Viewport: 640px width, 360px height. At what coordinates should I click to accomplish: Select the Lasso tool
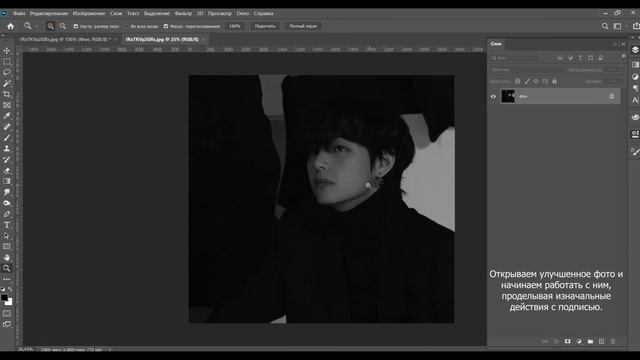7,72
